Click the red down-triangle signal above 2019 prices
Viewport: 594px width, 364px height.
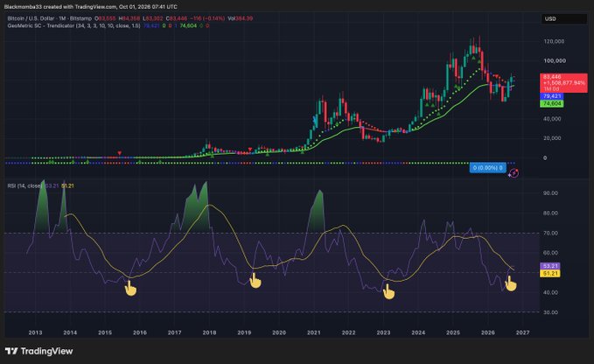pyautogui.click(x=250, y=150)
